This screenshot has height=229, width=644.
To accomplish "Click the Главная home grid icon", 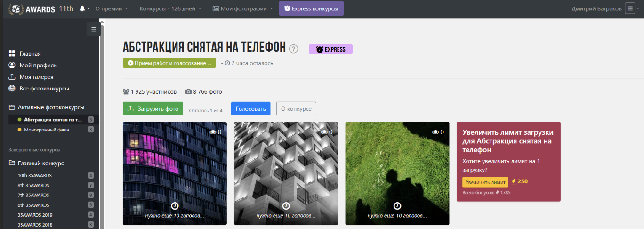I will click(x=12, y=54).
